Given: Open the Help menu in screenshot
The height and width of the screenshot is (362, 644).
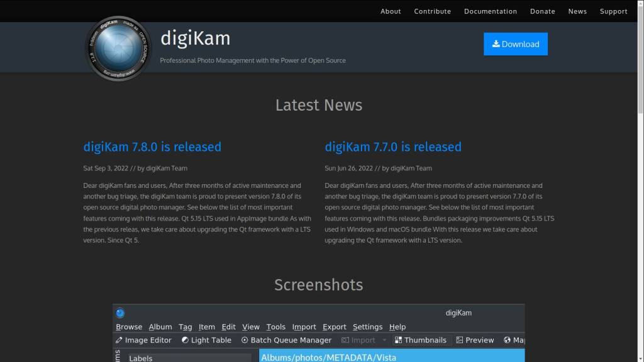Looking at the screenshot, I should [x=397, y=327].
